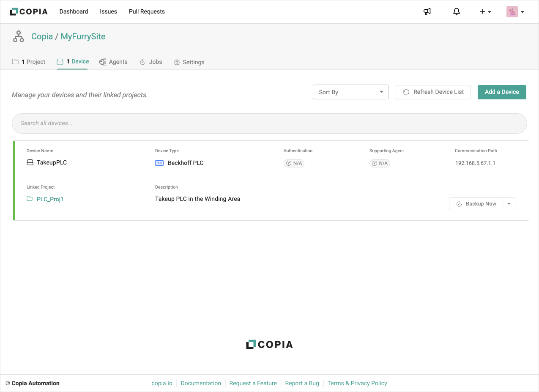Click the TakeupPLC device drive icon

[x=30, y=162]
